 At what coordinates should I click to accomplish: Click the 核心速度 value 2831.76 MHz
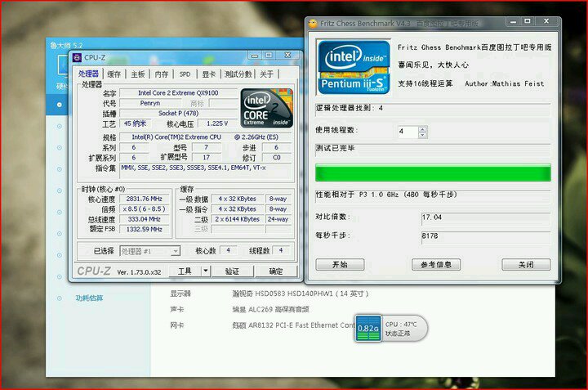pyautogui.click(x=144, y=199)
